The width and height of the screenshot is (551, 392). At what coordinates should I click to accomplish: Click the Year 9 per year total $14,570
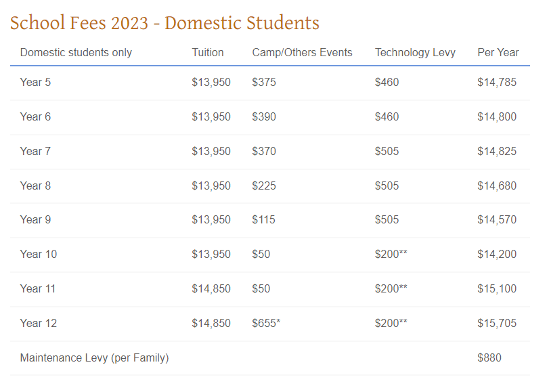(497, 220)
